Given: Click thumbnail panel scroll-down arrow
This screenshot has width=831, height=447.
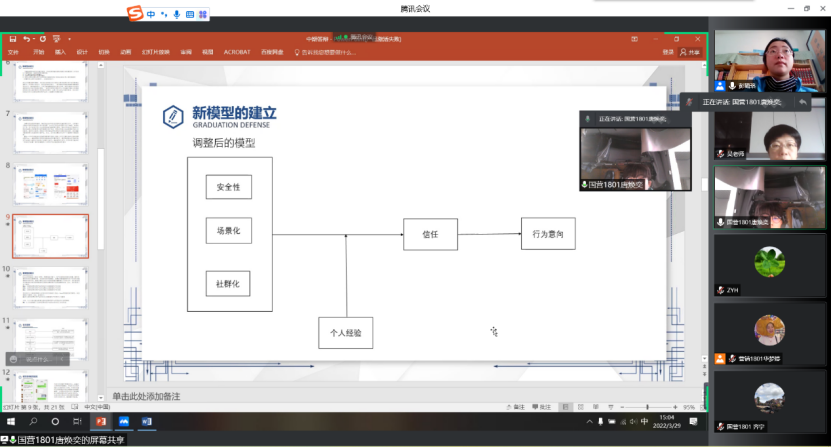Looking at the screenshot, I should tap(101, 398).
